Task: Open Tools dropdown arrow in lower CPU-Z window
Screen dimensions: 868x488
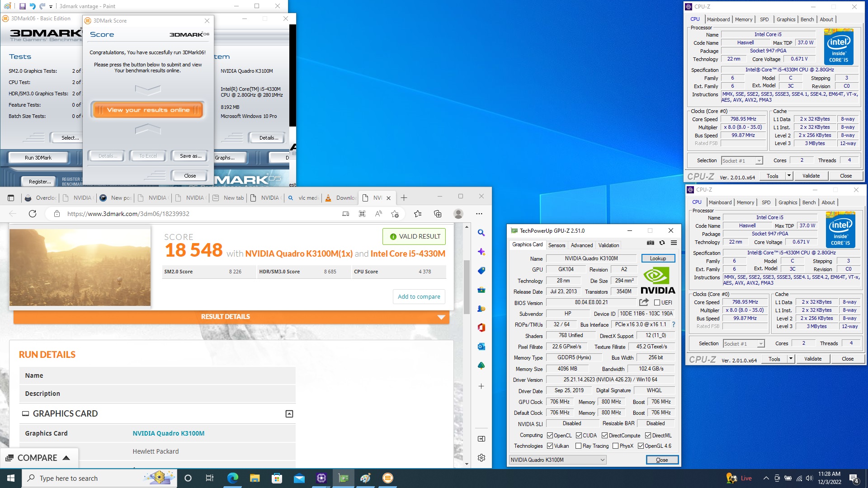Action: pos(791,359)
